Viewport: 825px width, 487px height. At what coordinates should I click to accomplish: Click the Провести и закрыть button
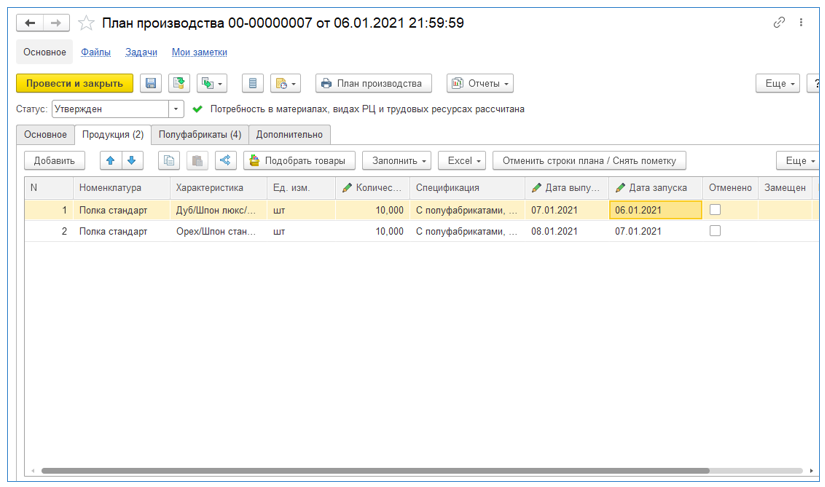point(74,84)
